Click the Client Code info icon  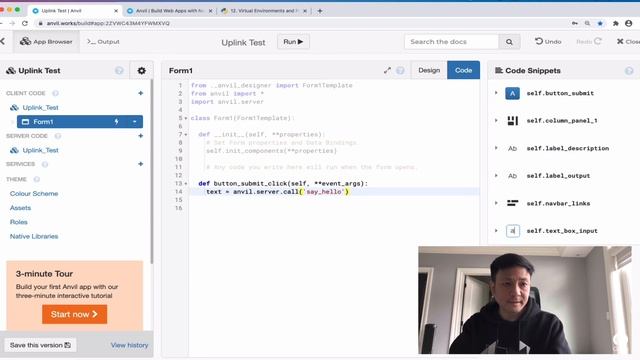tap(56, 93)
